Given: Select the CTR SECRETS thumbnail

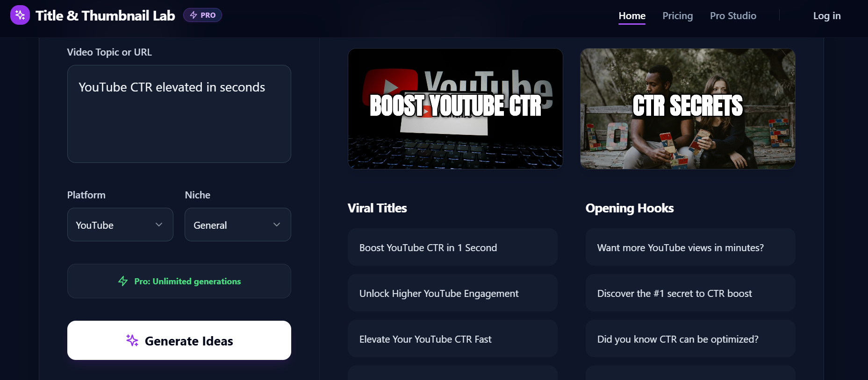Looking at the screenshot, I should coord(688,109).
